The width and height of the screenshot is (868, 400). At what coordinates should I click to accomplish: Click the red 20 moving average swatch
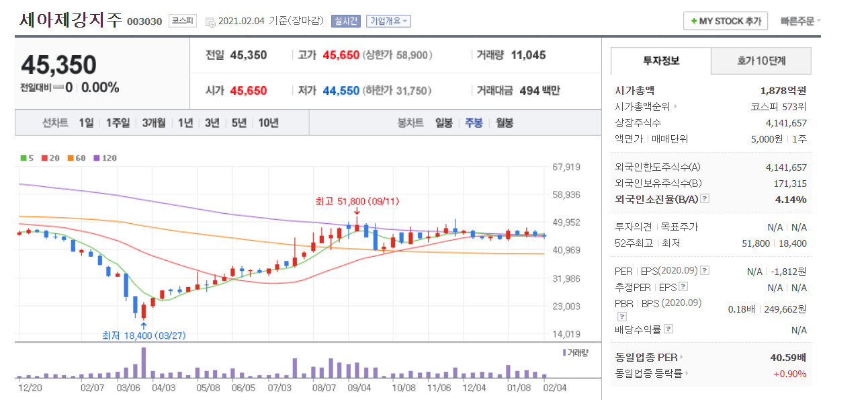[44, 158]
